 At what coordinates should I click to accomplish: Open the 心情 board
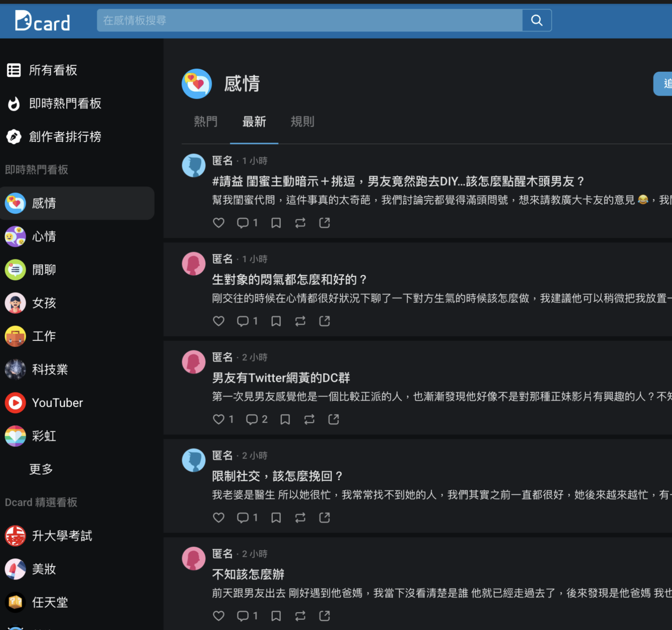pos(77,236)
